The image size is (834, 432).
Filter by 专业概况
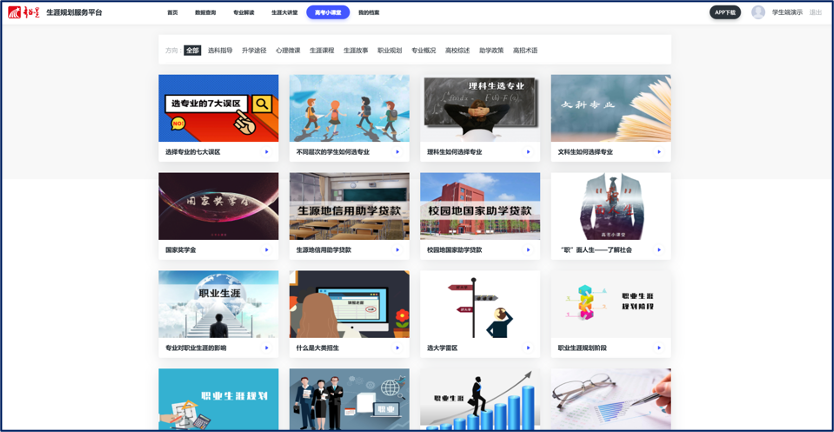[423, 51]
